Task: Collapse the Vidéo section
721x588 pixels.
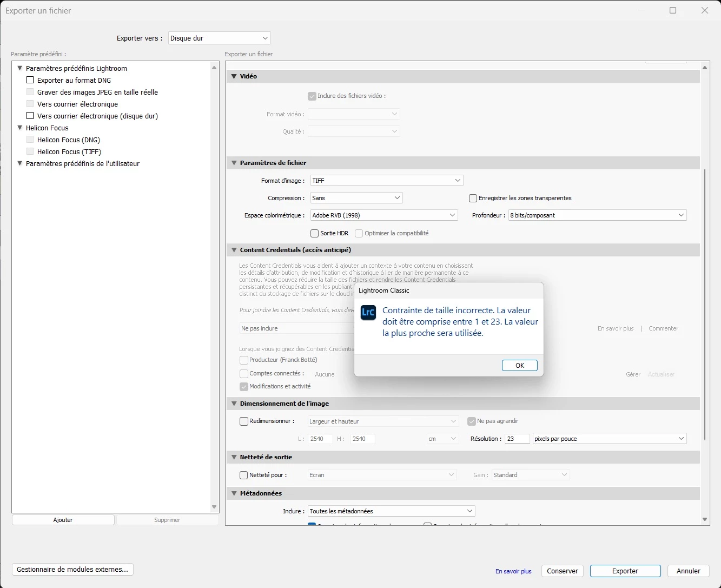Action: (234, 76)
